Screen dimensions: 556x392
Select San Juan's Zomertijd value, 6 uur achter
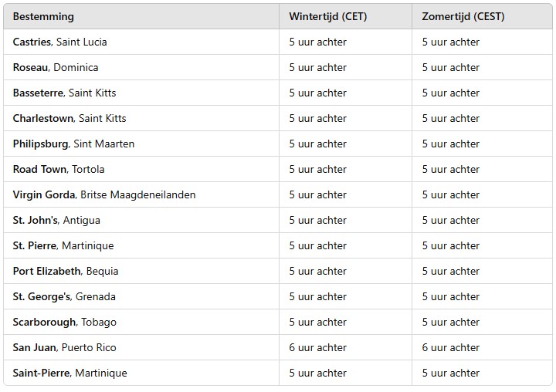(x=451, y=347)
